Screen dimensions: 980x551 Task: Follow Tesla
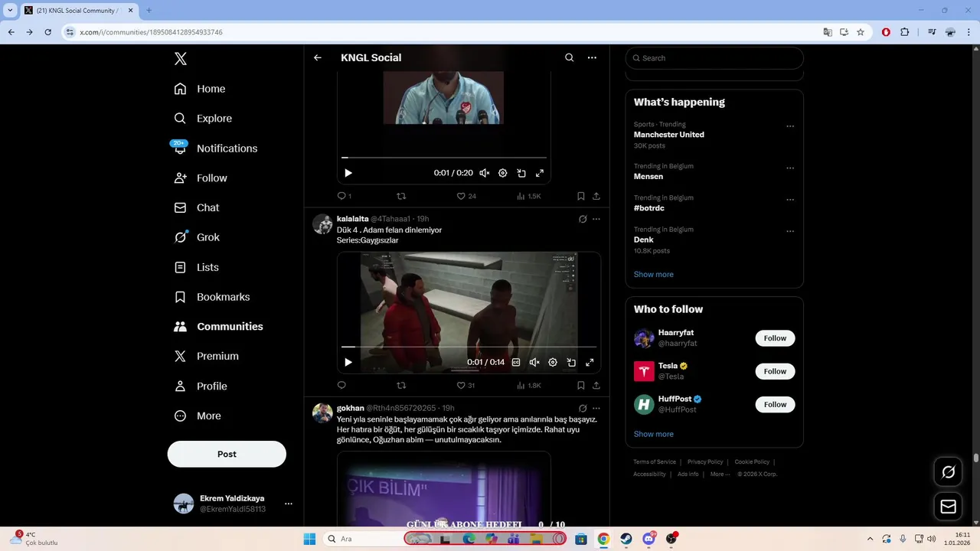775,371
